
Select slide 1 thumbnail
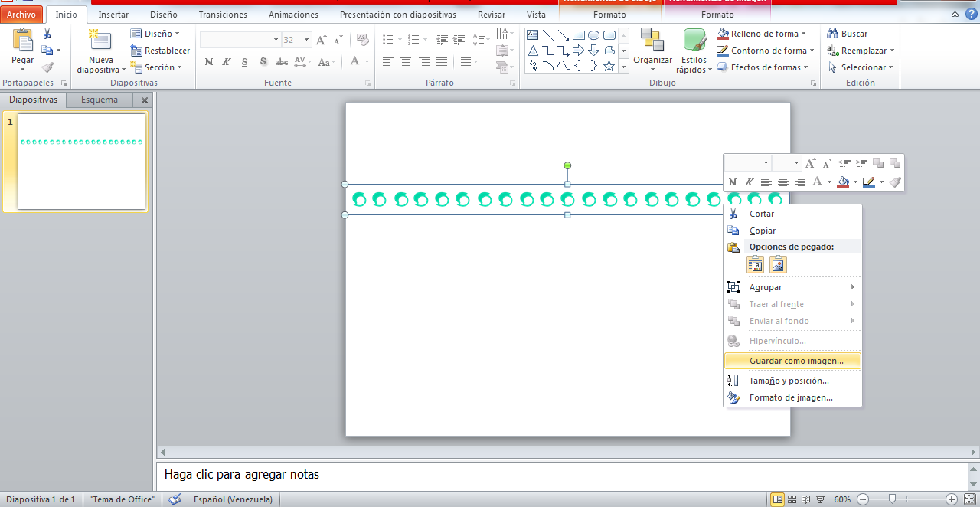point(81,162)
